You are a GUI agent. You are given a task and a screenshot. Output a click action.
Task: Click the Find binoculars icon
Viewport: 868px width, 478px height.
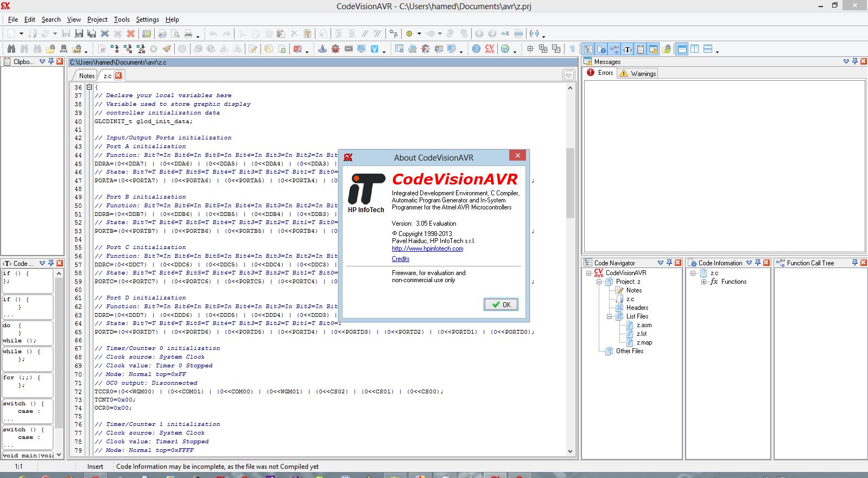[11, 49]
